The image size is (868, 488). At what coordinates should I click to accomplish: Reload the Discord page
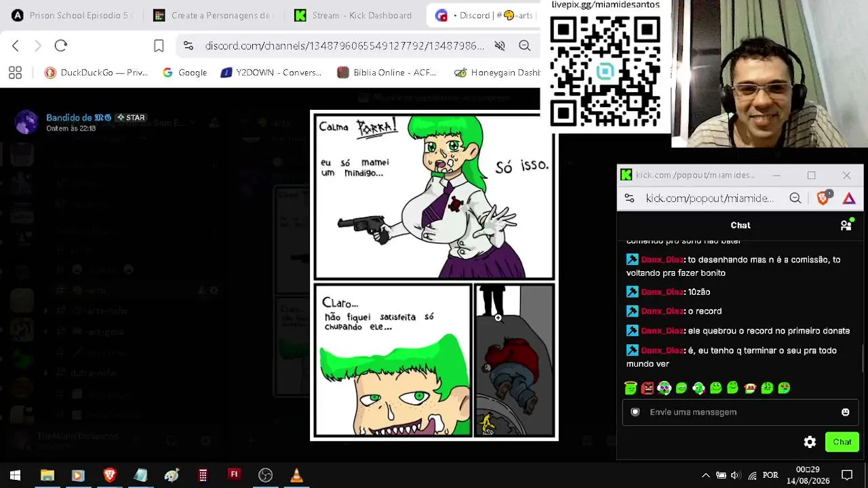click(x=61, y=45)
